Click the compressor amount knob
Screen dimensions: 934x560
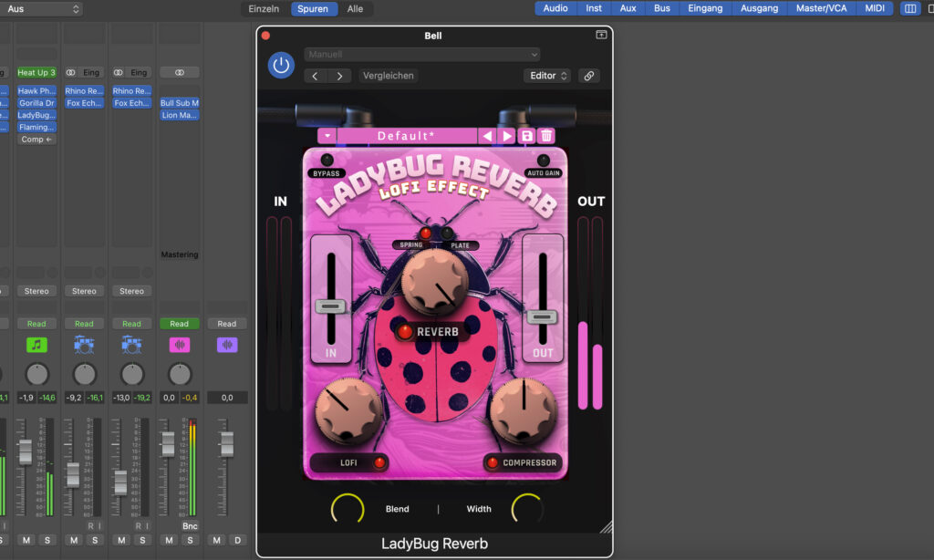[x=523, y=411]
